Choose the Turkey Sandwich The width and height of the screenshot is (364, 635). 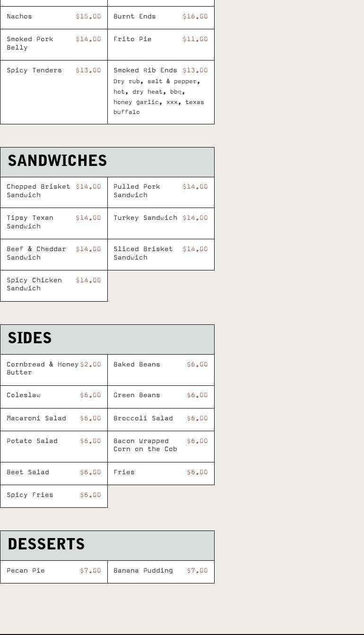click(x=145, y=218)
